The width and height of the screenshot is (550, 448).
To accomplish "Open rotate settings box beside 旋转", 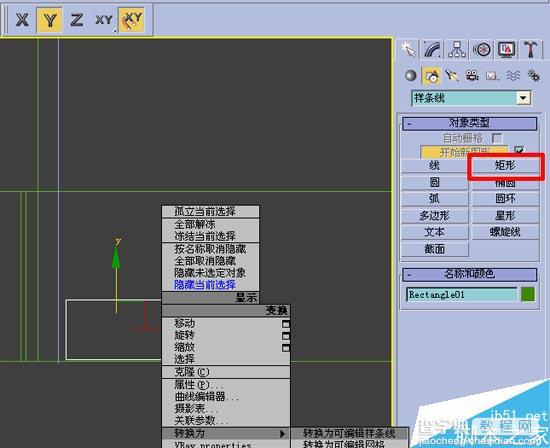I will click(286, 336).
